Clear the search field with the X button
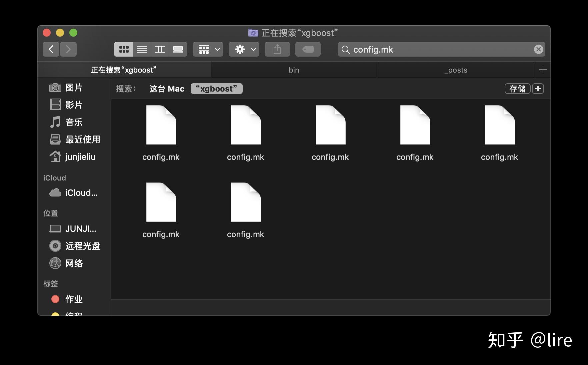The image size is (588, 365). pos(538,49)
